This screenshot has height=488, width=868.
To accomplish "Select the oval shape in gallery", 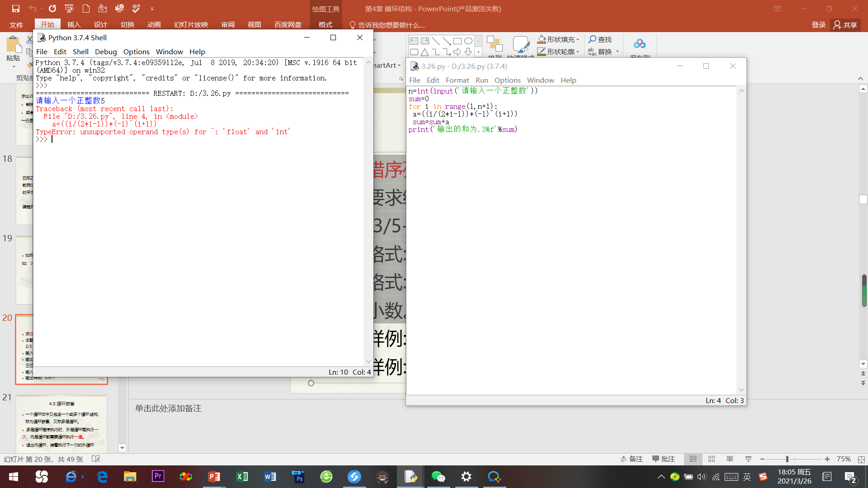I will [x=468, y=41].
